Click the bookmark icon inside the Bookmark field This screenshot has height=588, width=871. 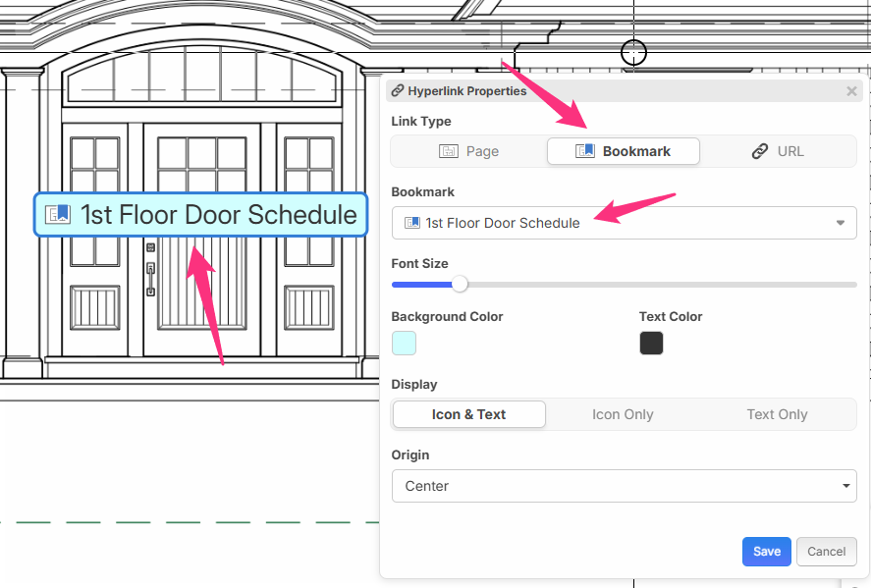click(412, 223)
